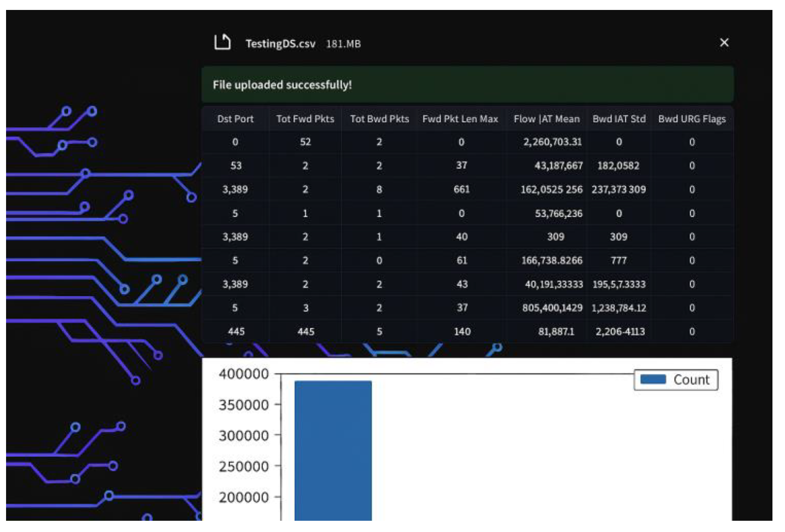Select the Bwd URG Flags column header

[692, 119]
